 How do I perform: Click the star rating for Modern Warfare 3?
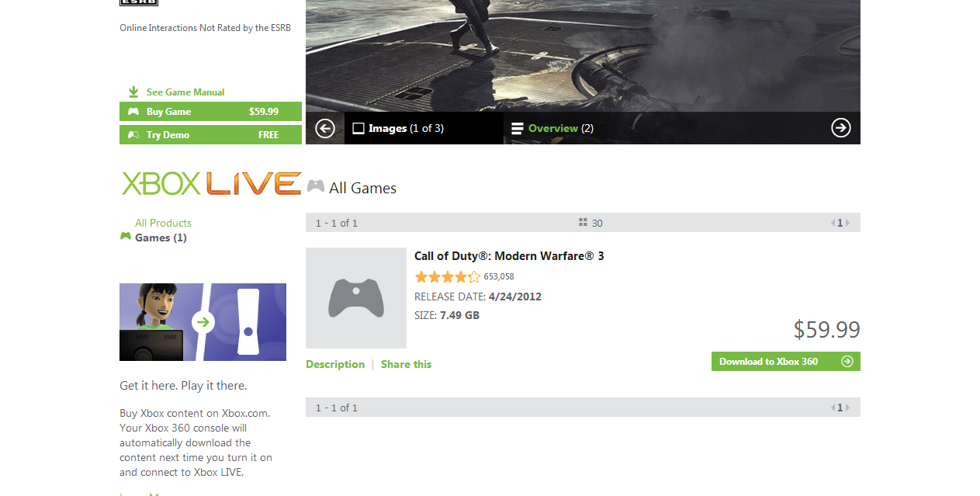(448, 276)
